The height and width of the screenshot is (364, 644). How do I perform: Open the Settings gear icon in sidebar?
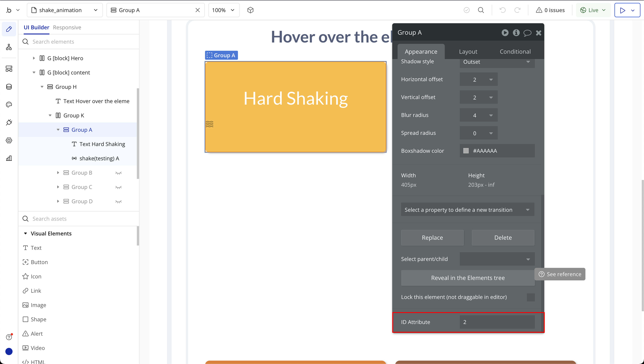pos(9,140)
